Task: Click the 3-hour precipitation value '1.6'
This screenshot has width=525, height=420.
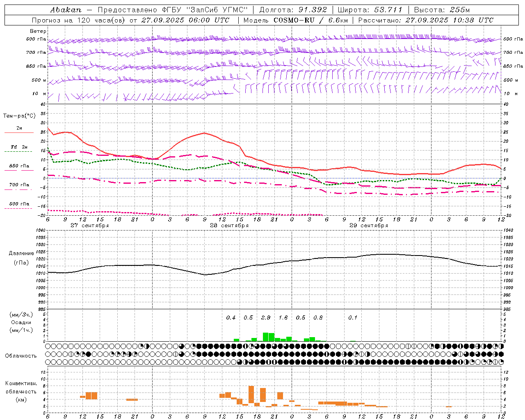Action: pos(283,318)
